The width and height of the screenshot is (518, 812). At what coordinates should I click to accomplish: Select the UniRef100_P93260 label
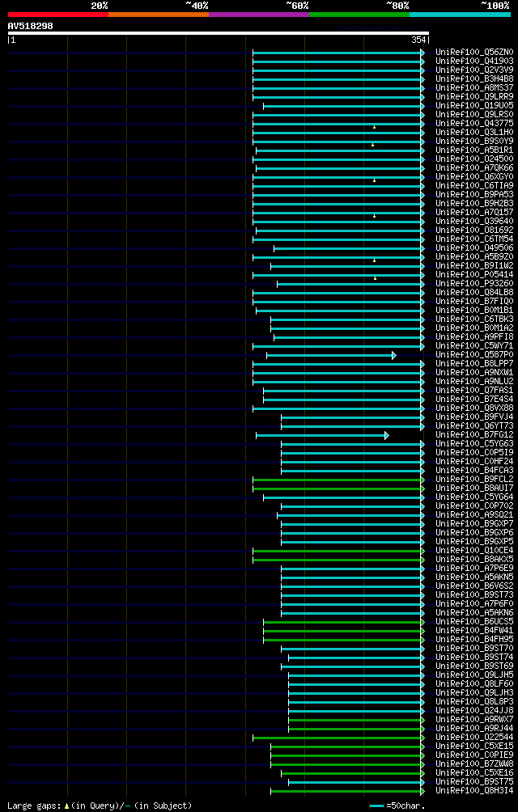[x=474, y=283]
